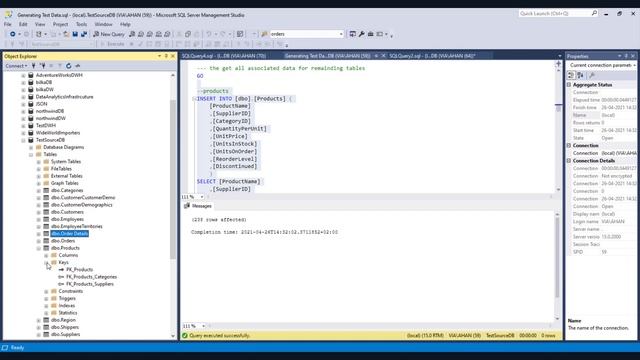Collapse the Connection Details section in Properties

(569, 161)
